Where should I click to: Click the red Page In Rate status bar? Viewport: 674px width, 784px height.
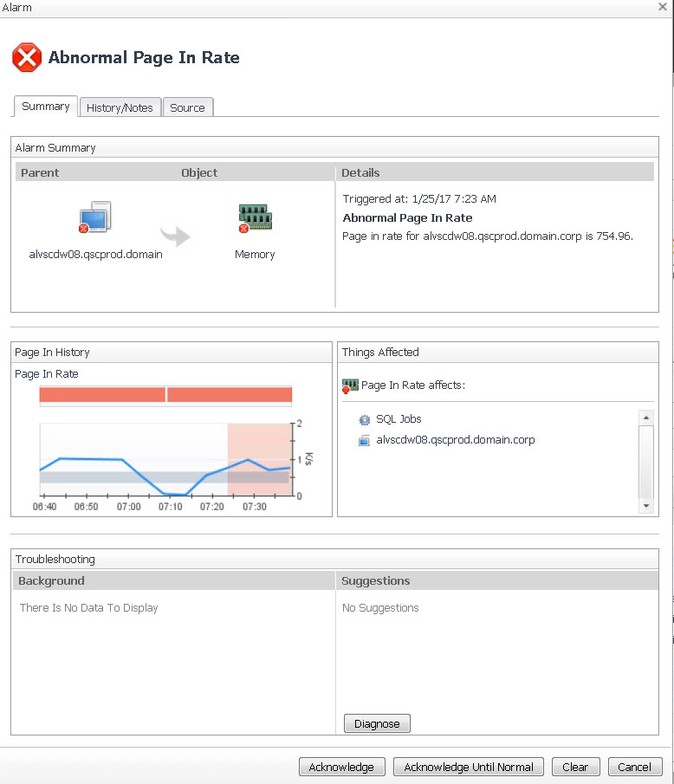[165, 395]
